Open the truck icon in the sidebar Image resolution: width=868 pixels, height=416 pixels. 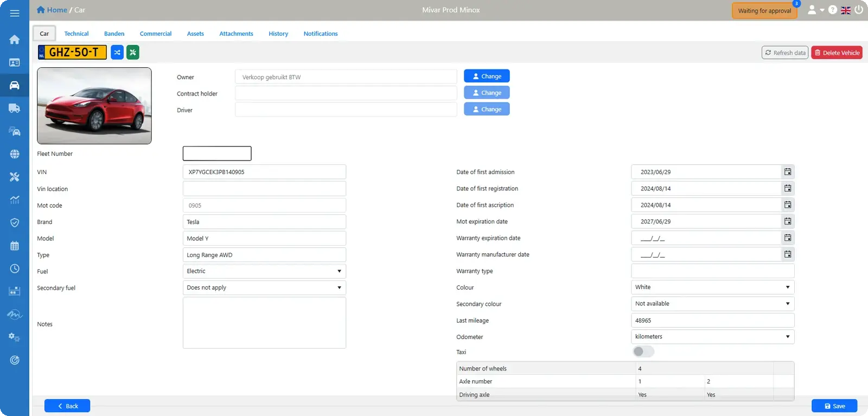[15, 108]
